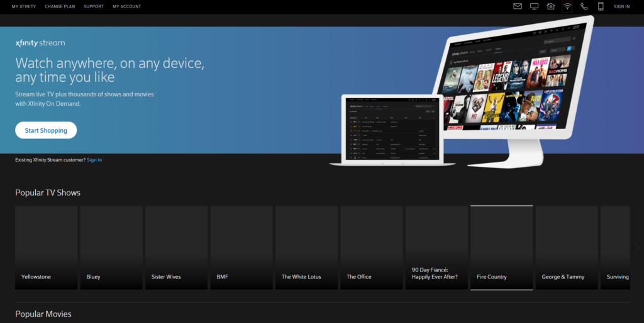Image resolution: width=644 pixels, height=323 pixels.
Task: Click the Start Shopping button
Action: [46, 130]
